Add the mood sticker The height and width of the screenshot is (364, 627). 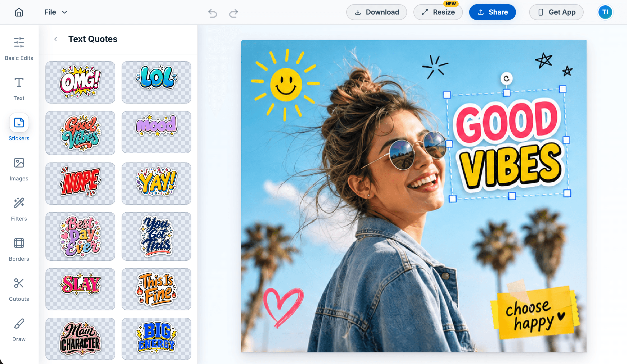156,132
